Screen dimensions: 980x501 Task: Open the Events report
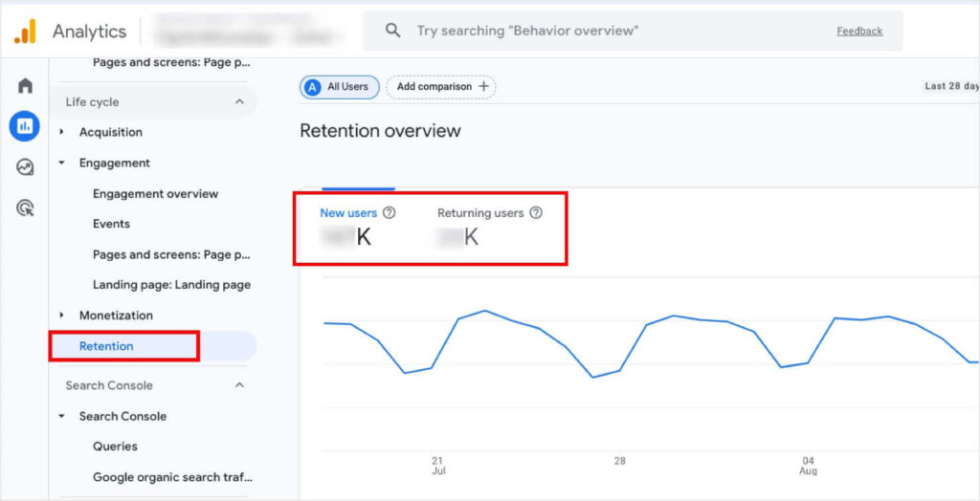point(111,224)
